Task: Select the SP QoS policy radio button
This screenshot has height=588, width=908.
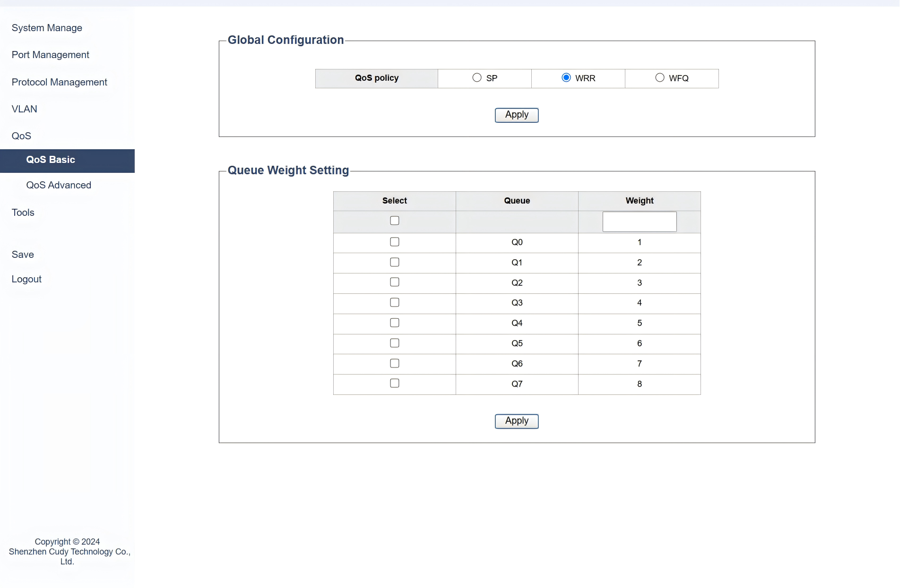Action: 477,78
